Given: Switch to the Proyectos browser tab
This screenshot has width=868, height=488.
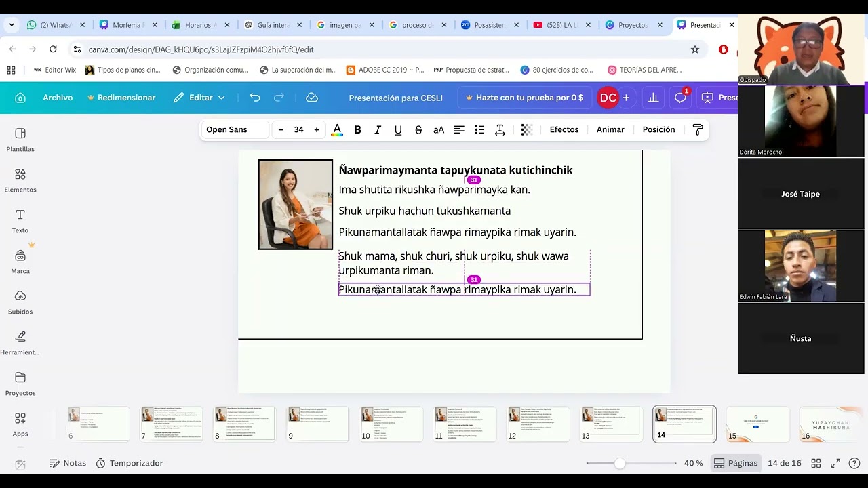Looking at the screenshot, I should 633,25.
